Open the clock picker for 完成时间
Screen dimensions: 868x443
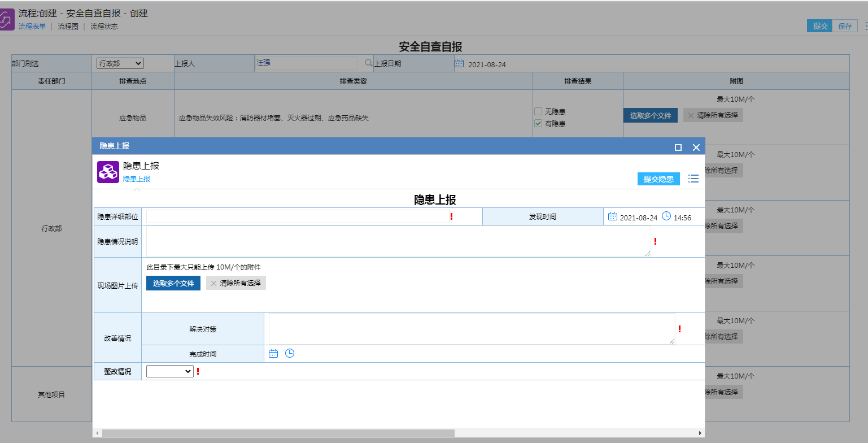[290, 354]
